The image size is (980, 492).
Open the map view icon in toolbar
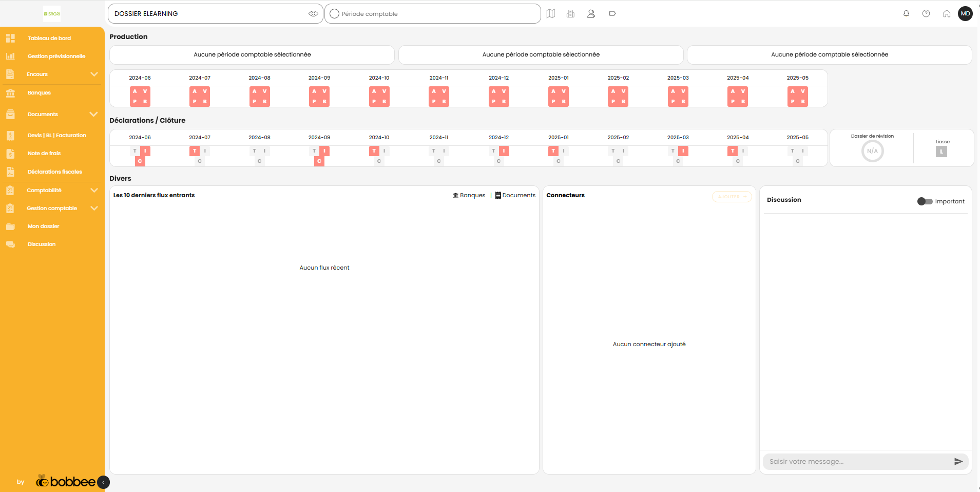pyautogui.click(x=551, y=13)
